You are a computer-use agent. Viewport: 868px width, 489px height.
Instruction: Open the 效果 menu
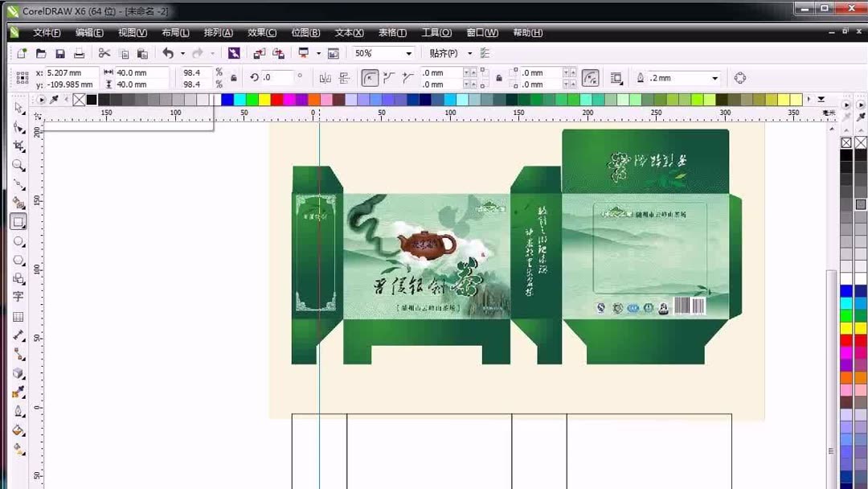pos(261,32)
